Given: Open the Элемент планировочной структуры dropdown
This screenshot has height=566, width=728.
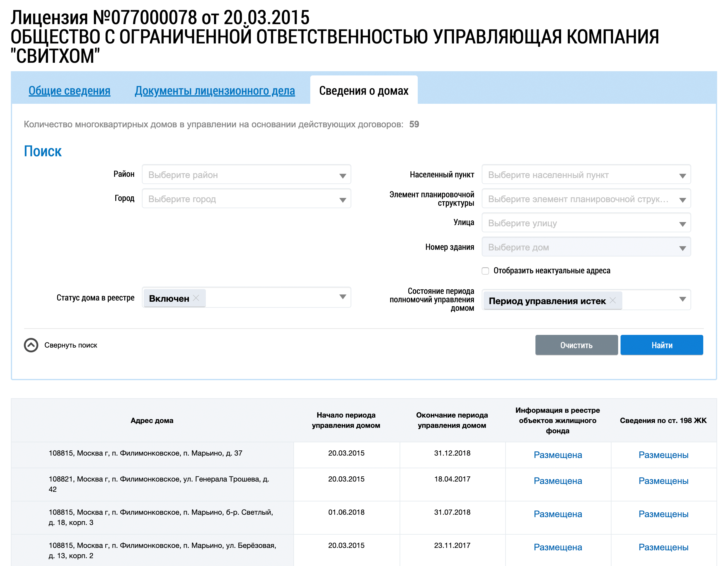Looking at the screenshot, I should [x=586, y=199].
